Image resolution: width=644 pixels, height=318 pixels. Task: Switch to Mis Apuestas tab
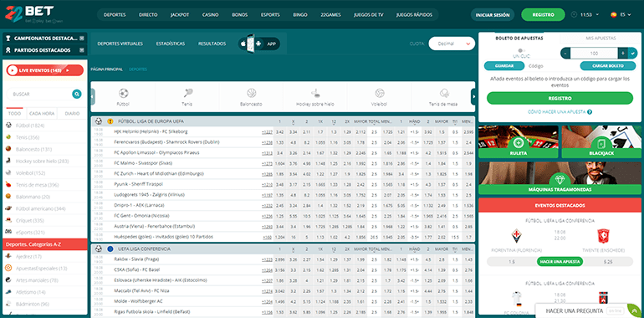tap(601, 38)
